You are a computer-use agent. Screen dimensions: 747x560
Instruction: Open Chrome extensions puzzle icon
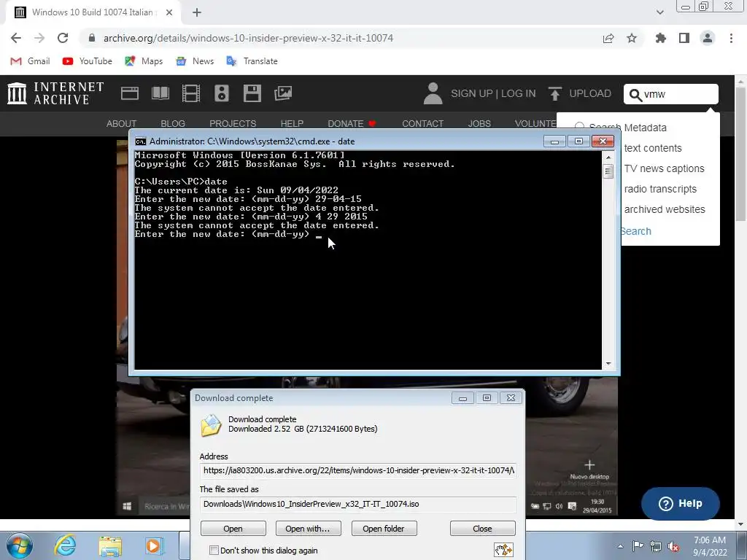tap(661, 38)
